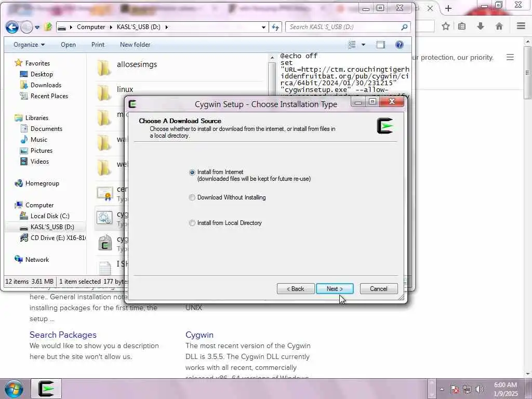
Task: Open browser hamburger menu
Action: (521, 26)
